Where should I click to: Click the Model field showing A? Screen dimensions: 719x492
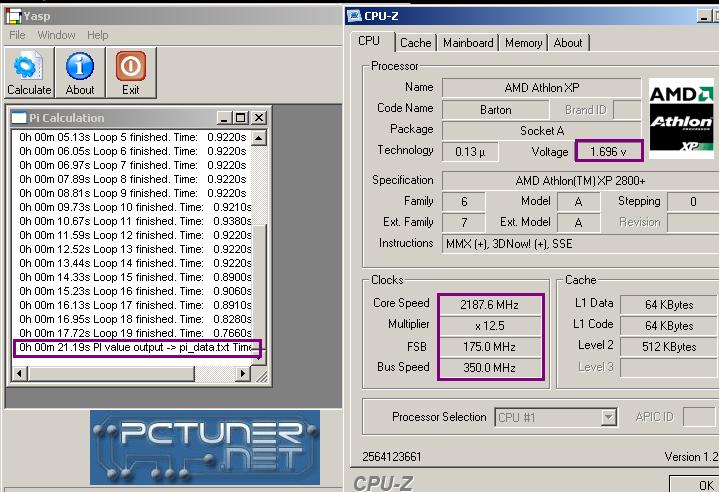click(x=578, y=201)
